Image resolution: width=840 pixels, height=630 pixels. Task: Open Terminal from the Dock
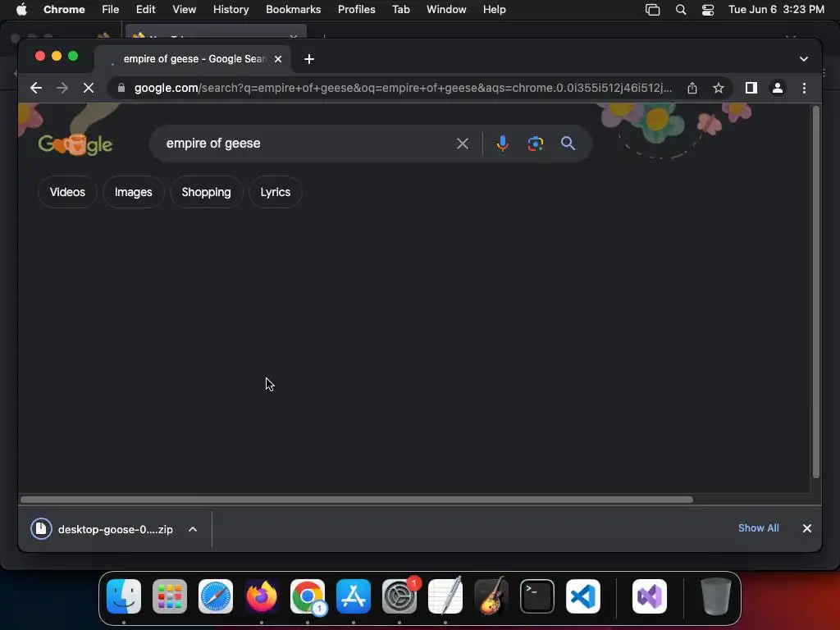(537, 596)
